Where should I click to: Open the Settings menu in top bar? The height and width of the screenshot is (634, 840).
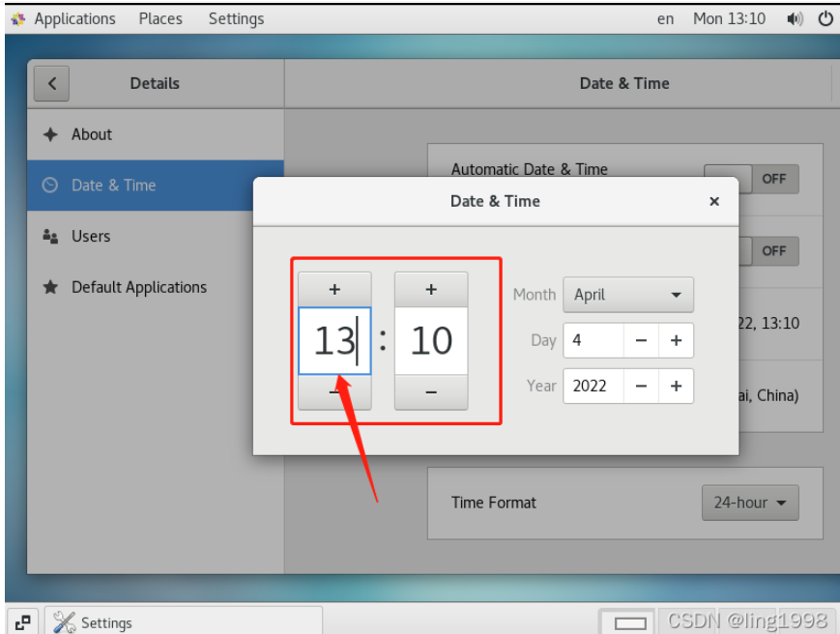tap(236, 18)
